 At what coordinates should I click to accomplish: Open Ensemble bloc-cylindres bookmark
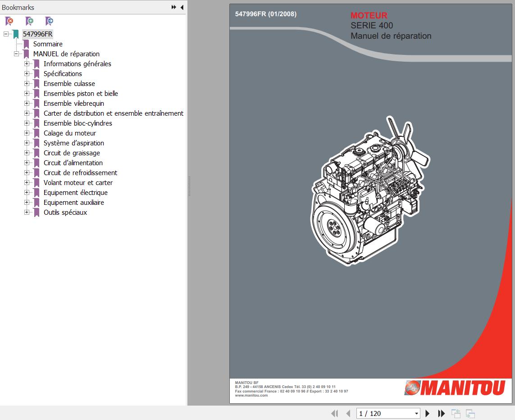point(78,123)
